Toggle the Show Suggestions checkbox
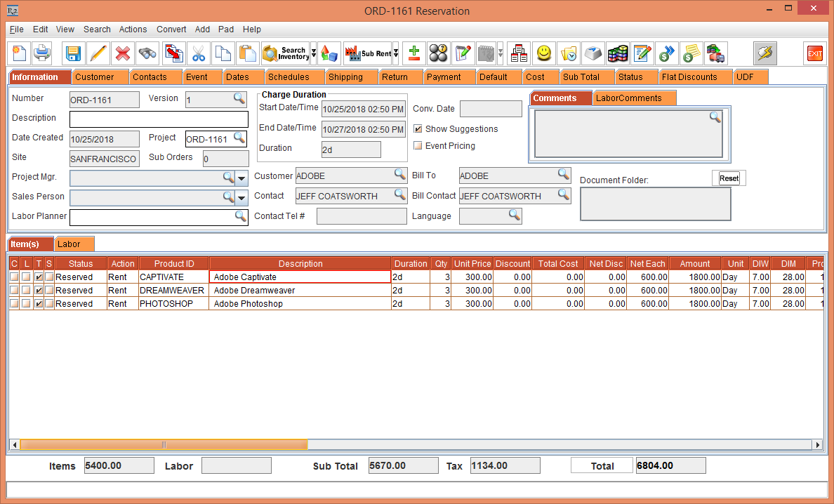This screenshot has width=834, height=504. point(418,129)
